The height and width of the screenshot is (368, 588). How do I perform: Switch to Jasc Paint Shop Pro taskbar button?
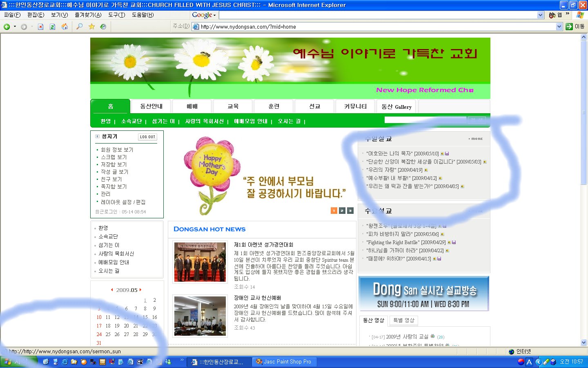pos(283,362)
